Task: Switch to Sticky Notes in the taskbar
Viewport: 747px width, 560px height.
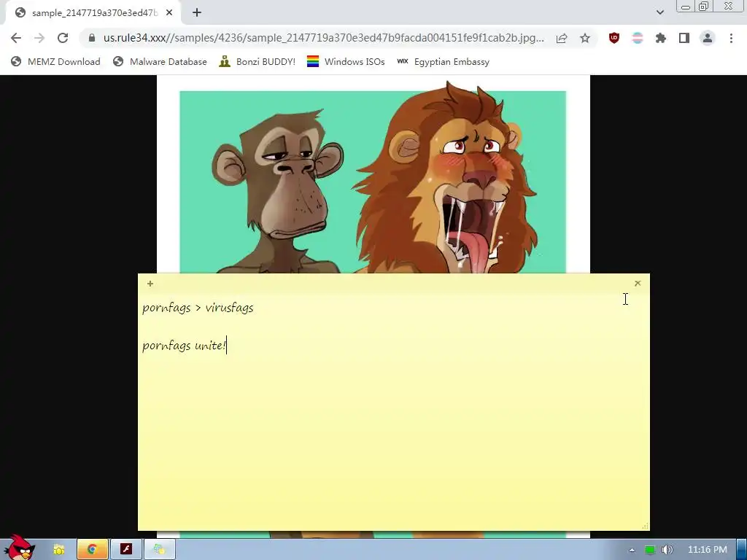Action: tap(159, 550)
